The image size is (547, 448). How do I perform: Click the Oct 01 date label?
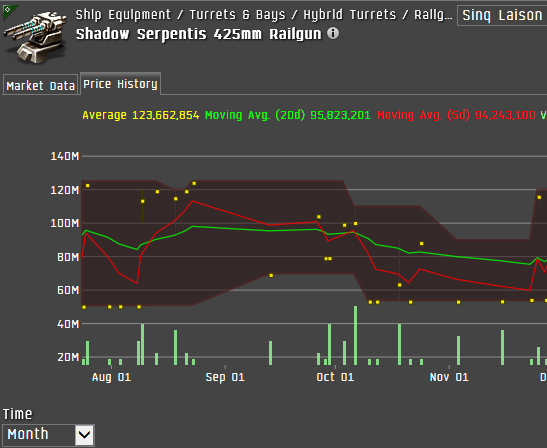[x=335, y=377]
